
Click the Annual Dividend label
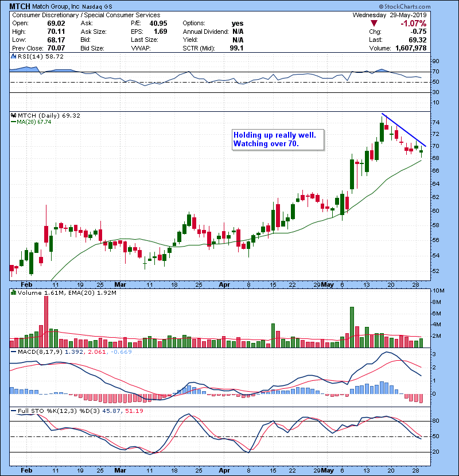coord(205,32)
